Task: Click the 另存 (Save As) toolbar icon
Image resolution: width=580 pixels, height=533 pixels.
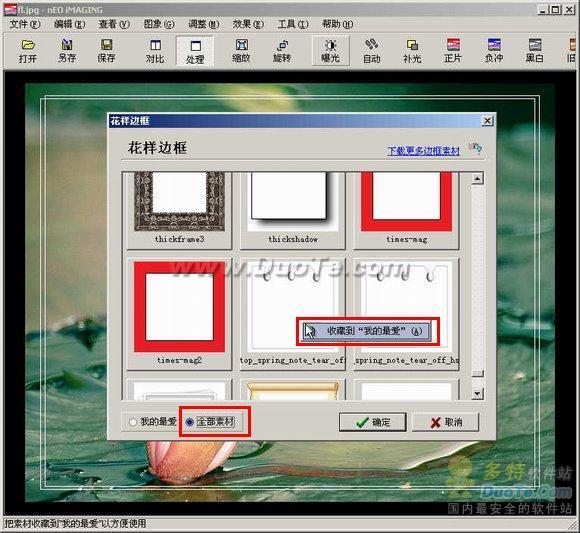Action: point(67,51)
